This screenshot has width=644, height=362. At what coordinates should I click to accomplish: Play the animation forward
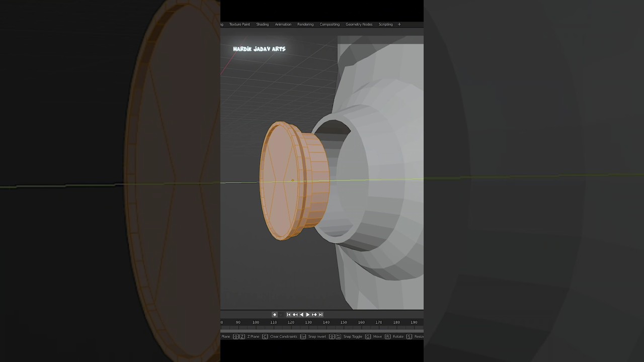308,315
